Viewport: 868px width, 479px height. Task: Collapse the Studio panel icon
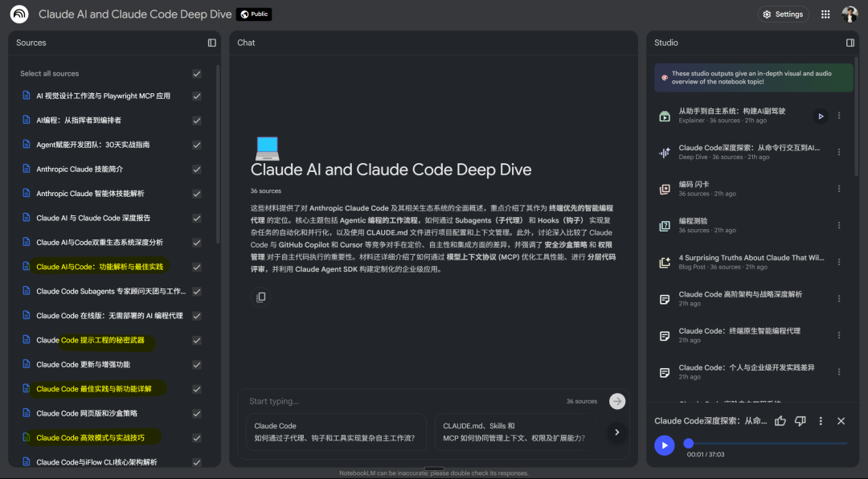[850, 43]
